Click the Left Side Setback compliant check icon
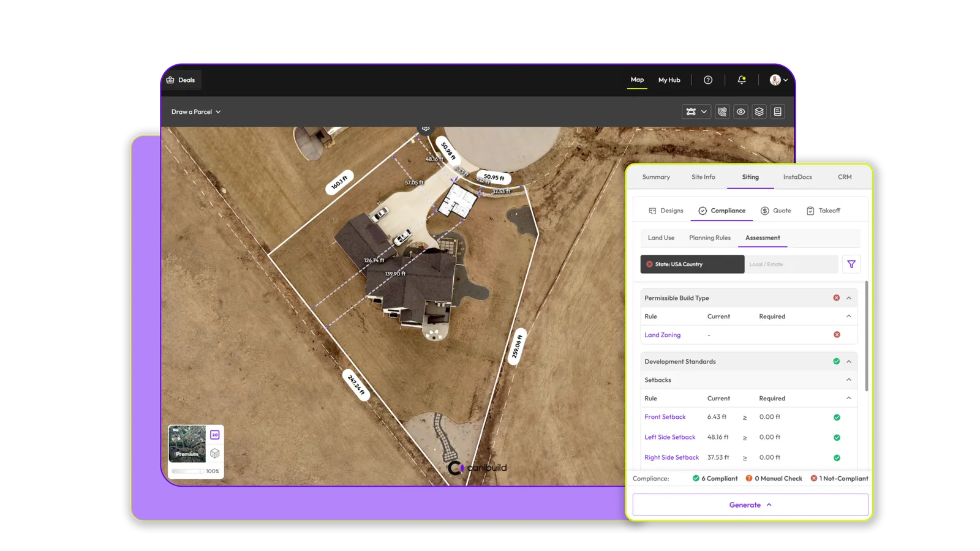 tap(837, 438)
